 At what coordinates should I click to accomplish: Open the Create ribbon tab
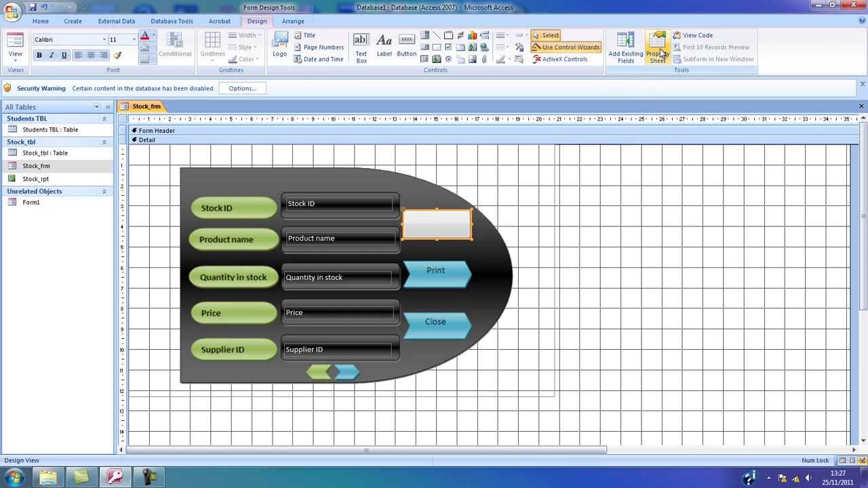(x=73, y=21)
